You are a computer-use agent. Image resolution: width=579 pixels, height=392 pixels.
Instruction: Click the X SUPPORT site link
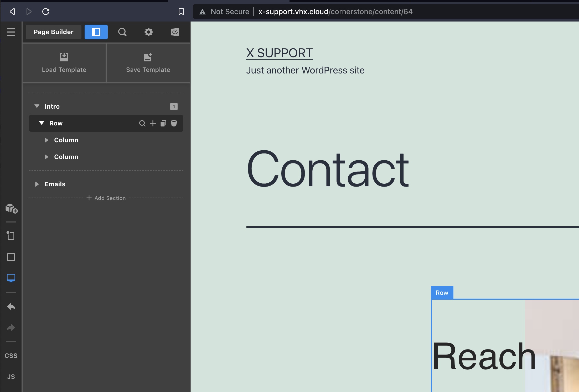(279, 53)
